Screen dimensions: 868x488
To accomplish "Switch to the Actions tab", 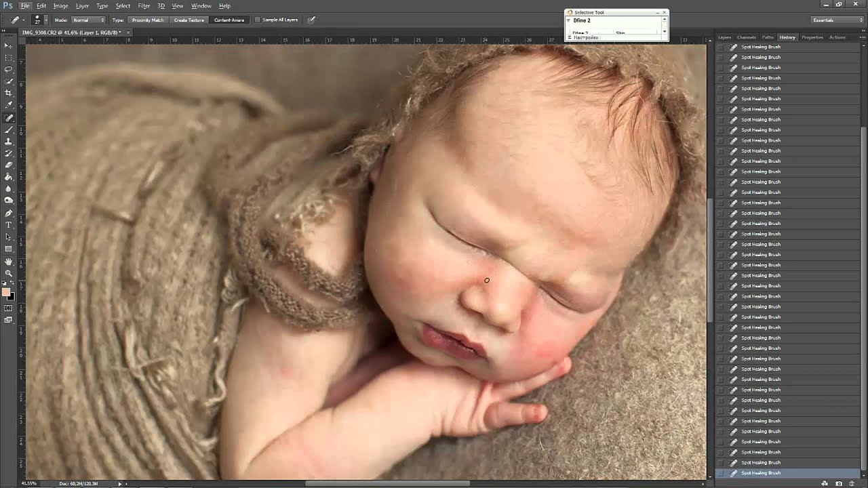I will pos(837,37).
